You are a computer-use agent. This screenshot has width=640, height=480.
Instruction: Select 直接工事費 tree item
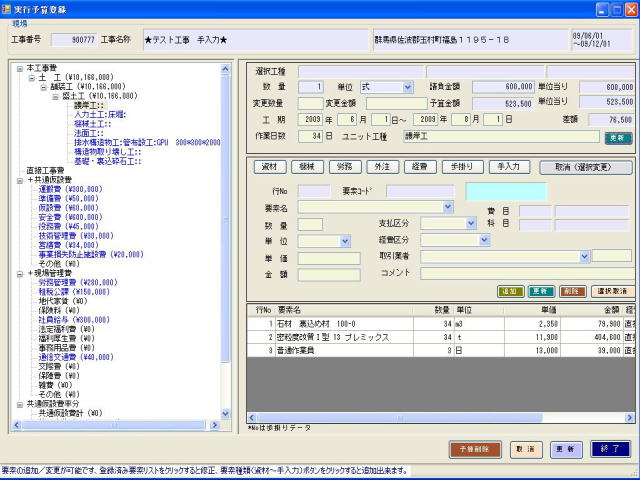(x=45, y=171)
